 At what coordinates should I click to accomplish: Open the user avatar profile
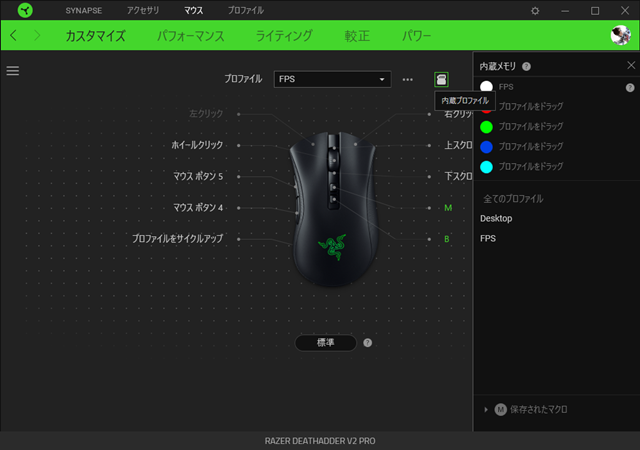620,35
